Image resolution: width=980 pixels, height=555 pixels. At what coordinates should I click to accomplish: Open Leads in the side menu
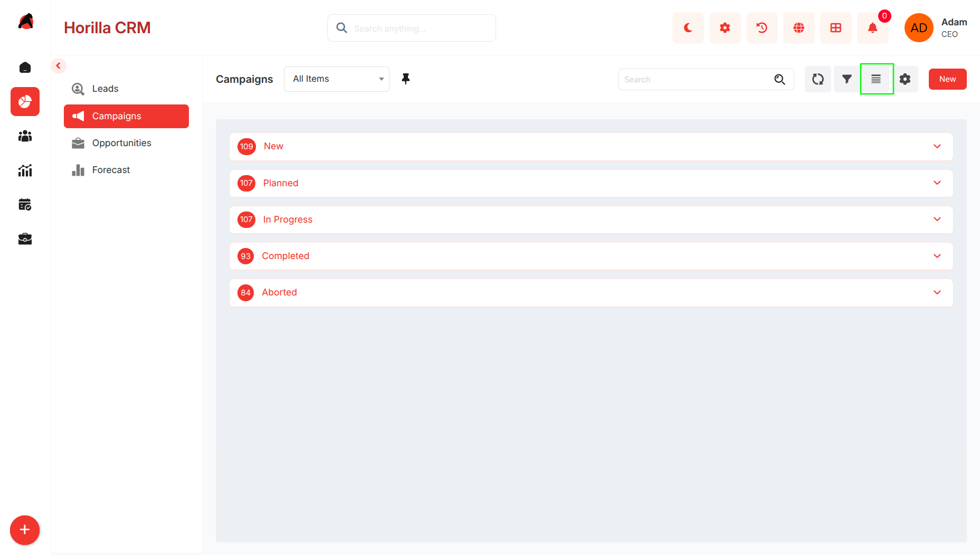click(126, 89)
